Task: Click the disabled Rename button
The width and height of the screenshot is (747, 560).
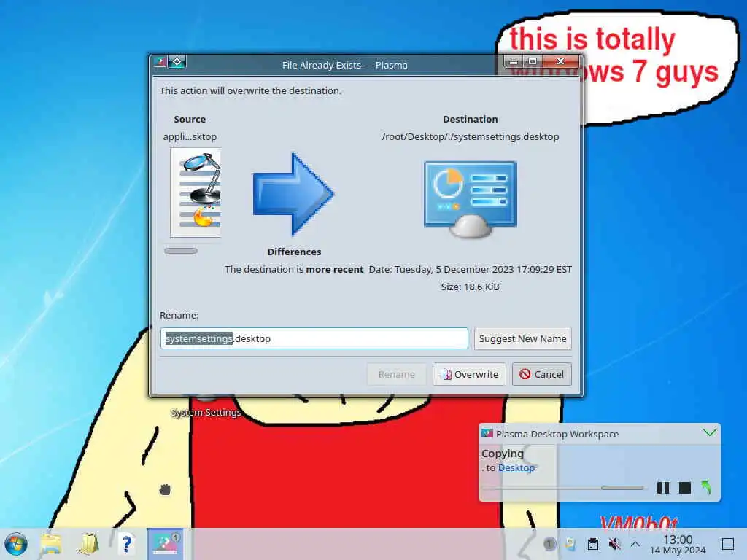Action: click(396, 374)
